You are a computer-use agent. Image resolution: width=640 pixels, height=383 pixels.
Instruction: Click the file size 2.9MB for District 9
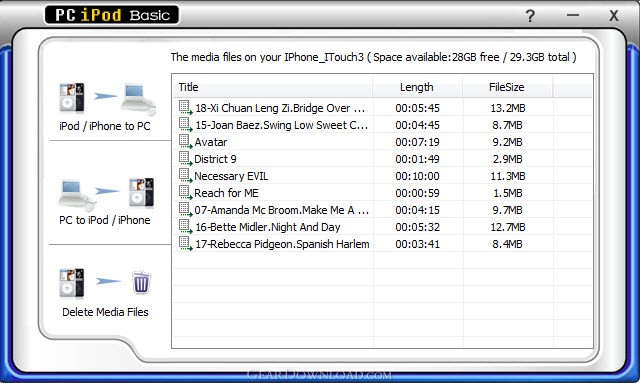[507, 159]
